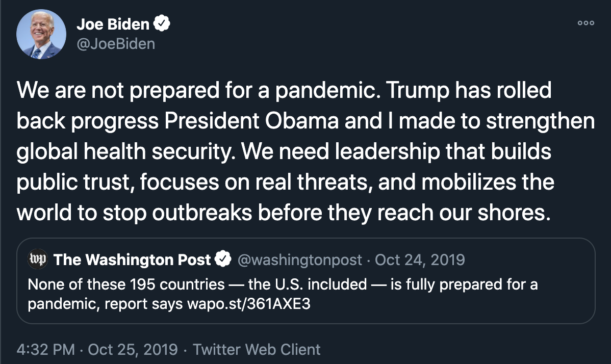Click the Oct 25, 2019 tweet date
The width and height of the screenshot is (611, 364).
tap(133, 349)
